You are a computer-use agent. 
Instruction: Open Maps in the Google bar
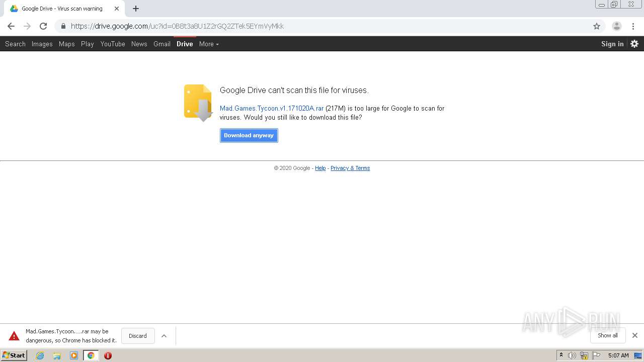point(66,44)
